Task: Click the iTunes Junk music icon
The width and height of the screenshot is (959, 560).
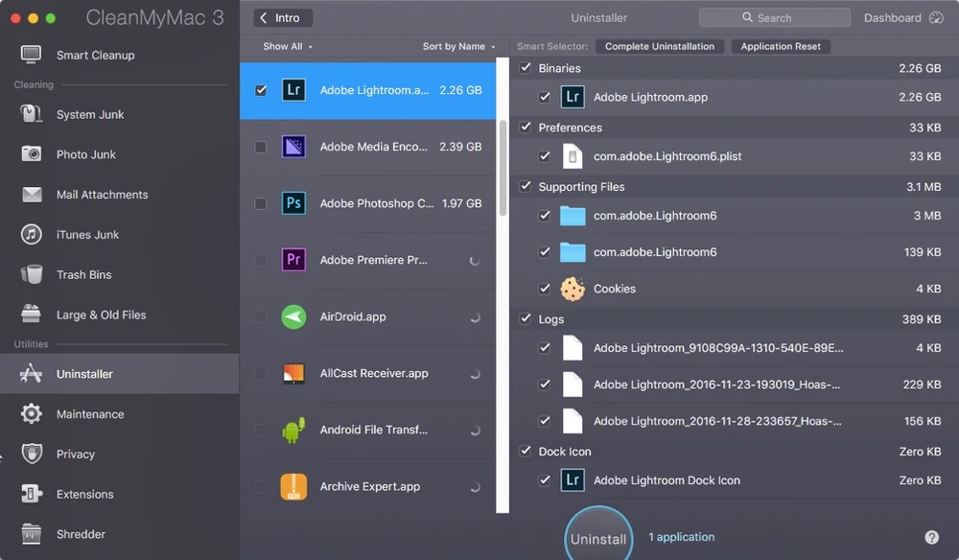Action: [x=32, y=235]
